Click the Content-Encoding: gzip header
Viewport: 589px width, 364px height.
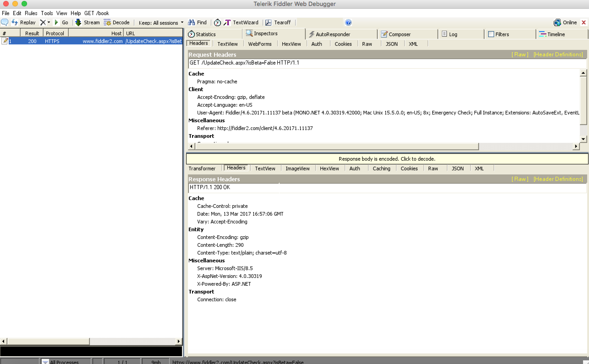(223, 237)
